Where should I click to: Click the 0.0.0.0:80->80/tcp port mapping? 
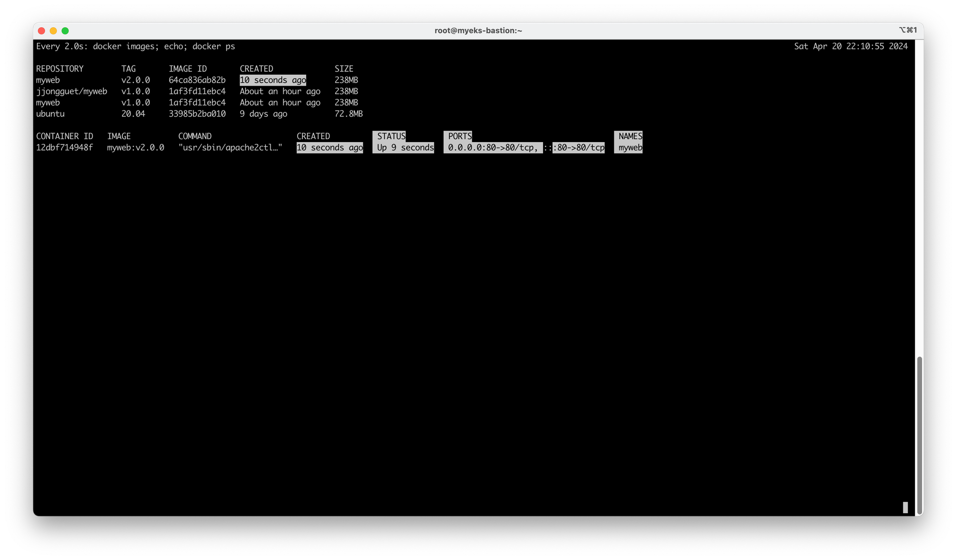point(492,147)
